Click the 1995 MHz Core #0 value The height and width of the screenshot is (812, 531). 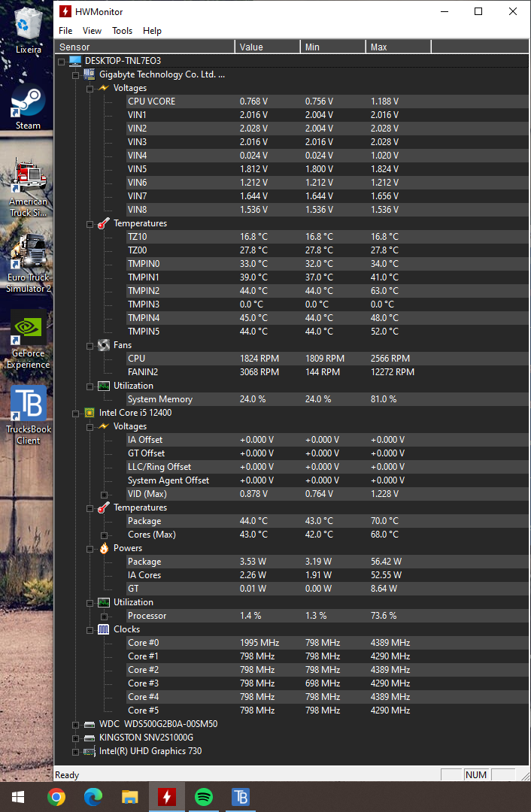(259, 643)
